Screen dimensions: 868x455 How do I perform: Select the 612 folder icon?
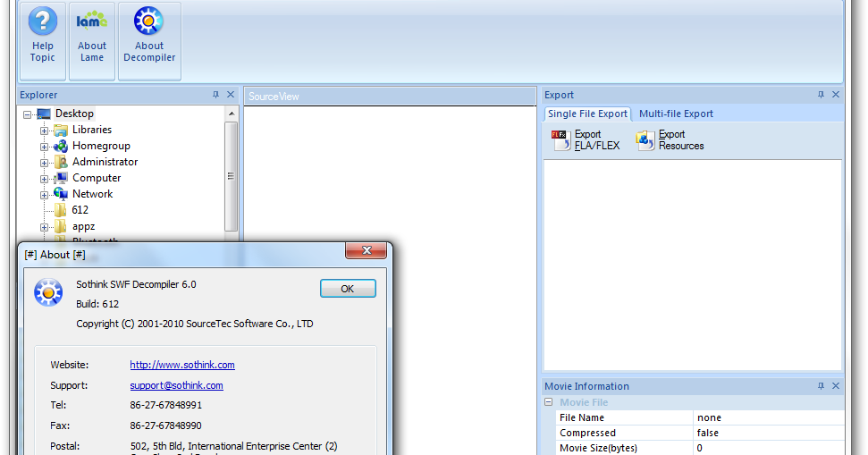coord(61,210)
